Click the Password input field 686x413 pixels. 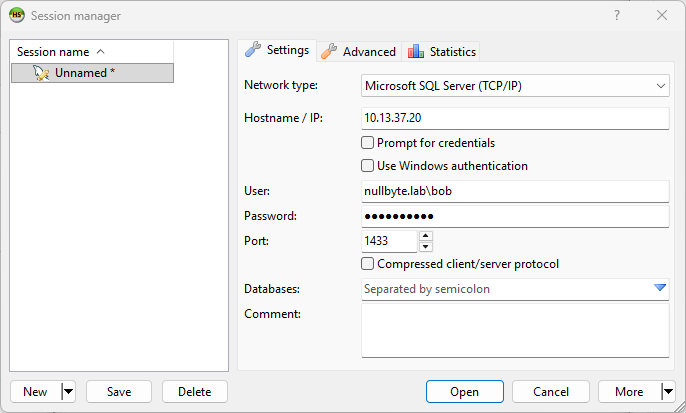[515, 216]
